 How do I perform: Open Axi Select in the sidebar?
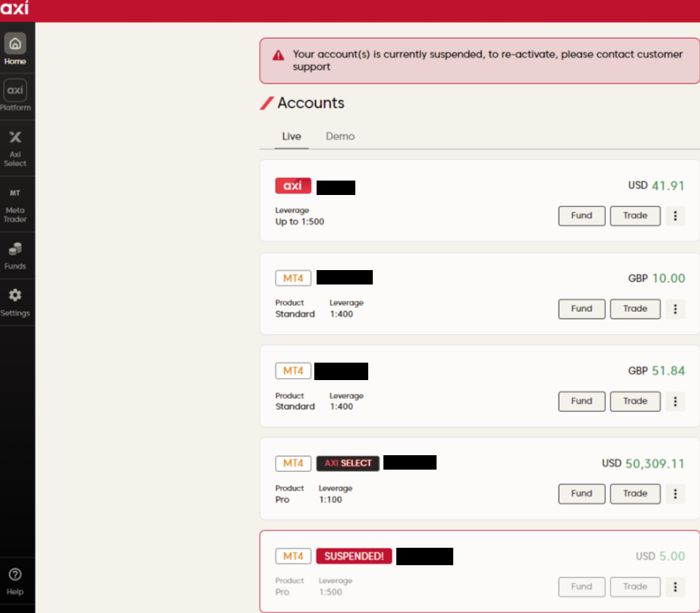click(x=15, y=149)
